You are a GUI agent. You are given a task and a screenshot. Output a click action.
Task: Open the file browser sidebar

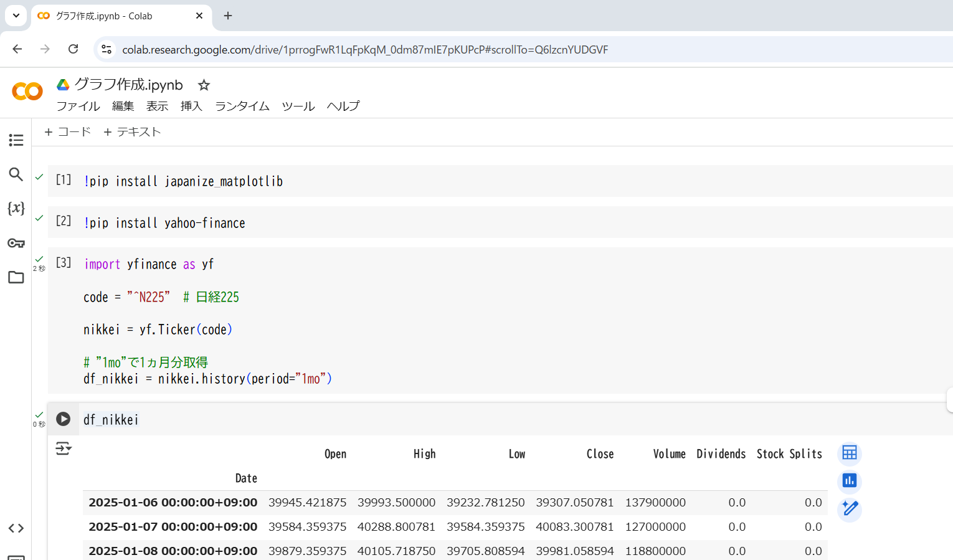tap(16, 277)
